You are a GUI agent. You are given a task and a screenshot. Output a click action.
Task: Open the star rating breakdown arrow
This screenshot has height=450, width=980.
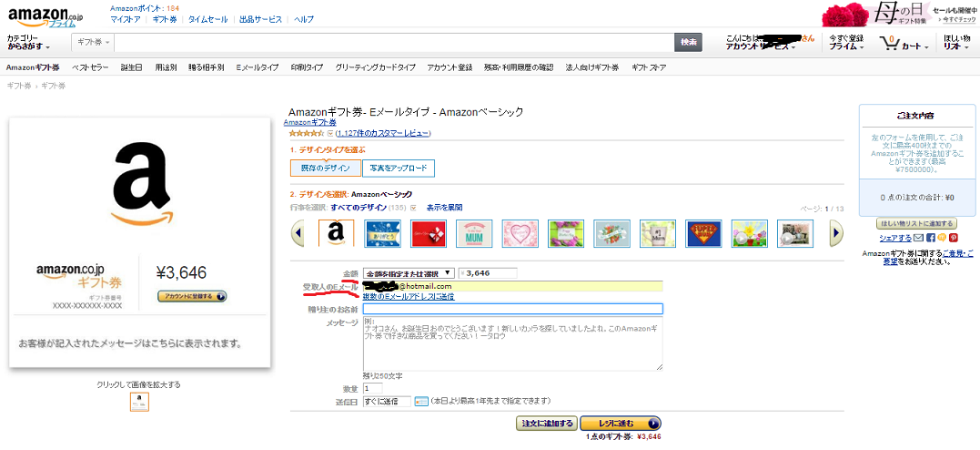click(x=330, y=133)
